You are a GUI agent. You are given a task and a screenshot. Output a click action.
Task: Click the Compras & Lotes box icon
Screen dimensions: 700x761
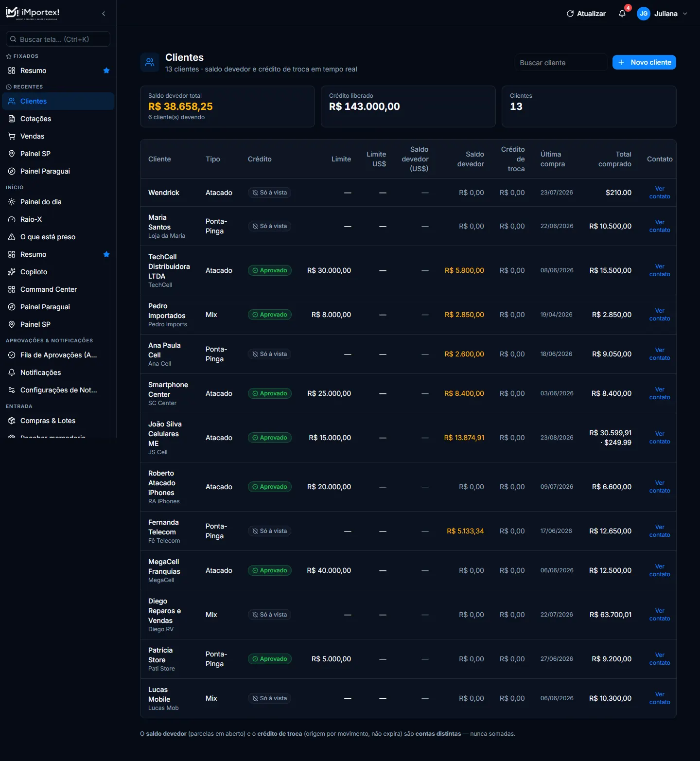tap(12, 421)
